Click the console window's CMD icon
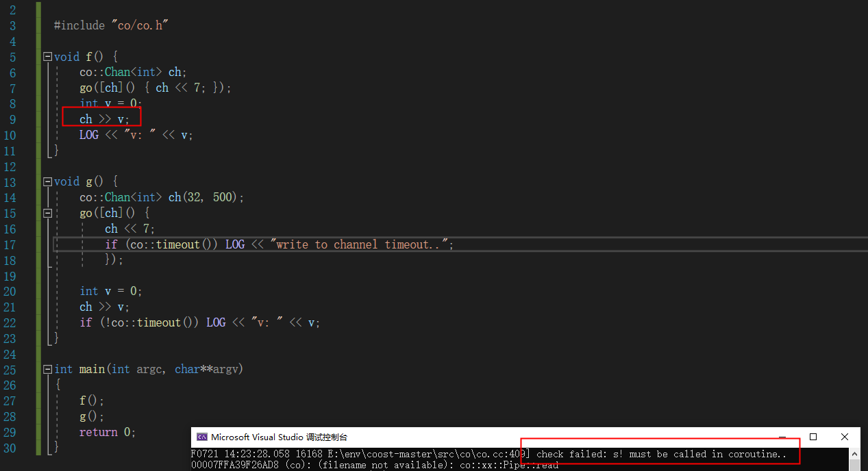 pyautogui.click(x=202, y=437)
